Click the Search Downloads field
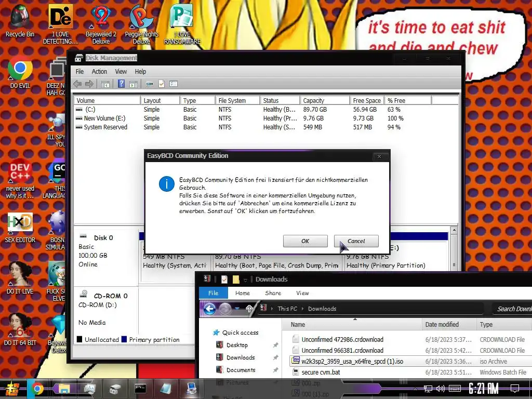 pyautogui.click(x=512, y=309)
